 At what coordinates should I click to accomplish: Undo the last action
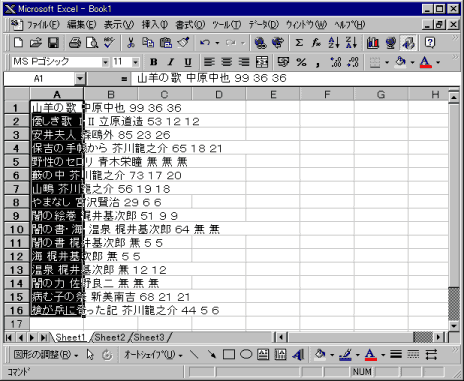(x=205, y=43)
